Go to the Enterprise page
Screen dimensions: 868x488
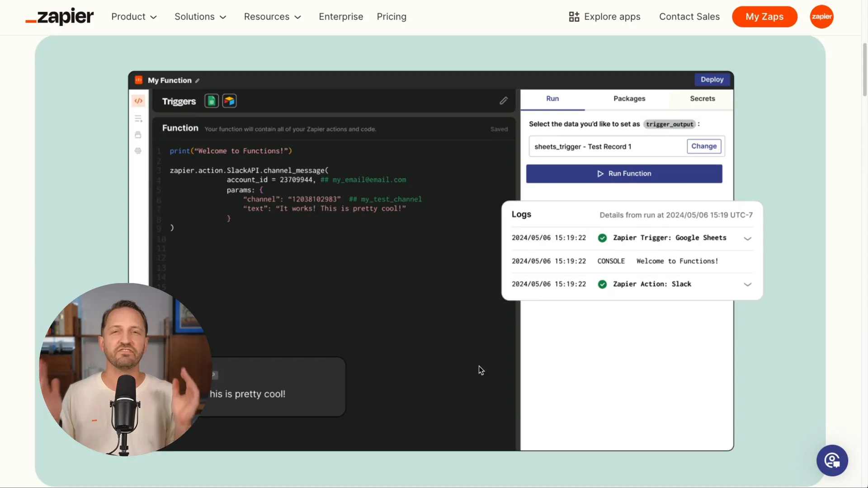(x=341, y=17)
